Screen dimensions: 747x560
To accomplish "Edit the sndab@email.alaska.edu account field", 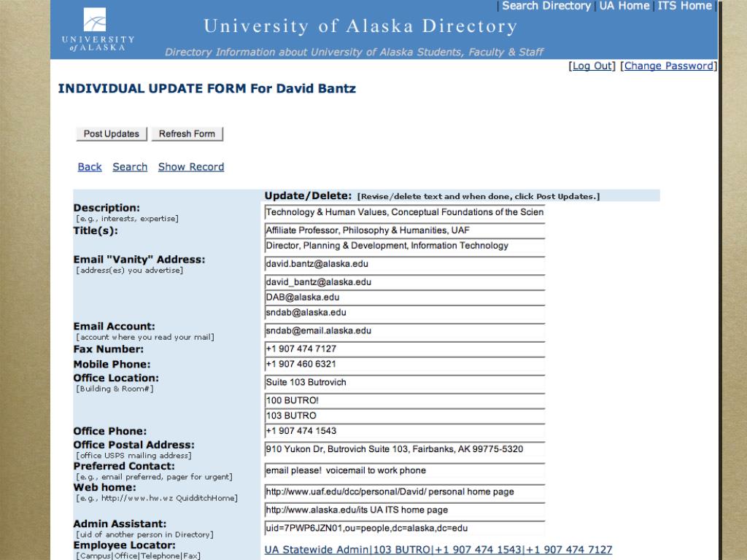I will (404, 330).
